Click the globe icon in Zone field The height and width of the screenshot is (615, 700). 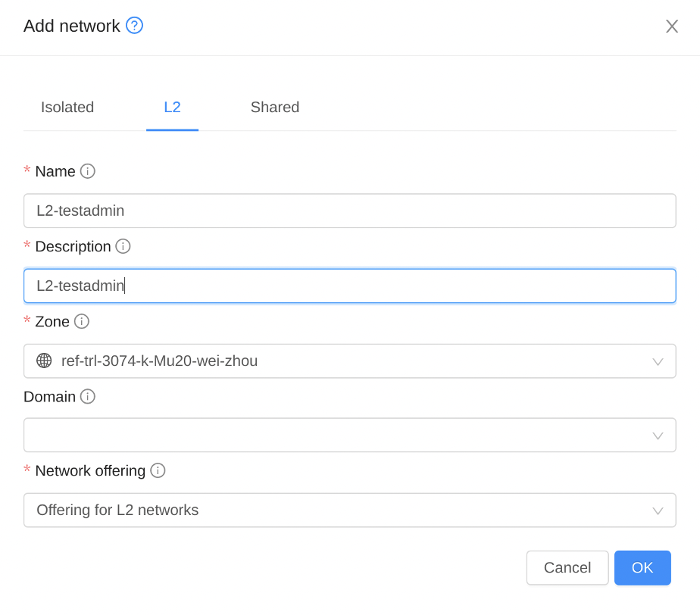(x=44, y=361)
